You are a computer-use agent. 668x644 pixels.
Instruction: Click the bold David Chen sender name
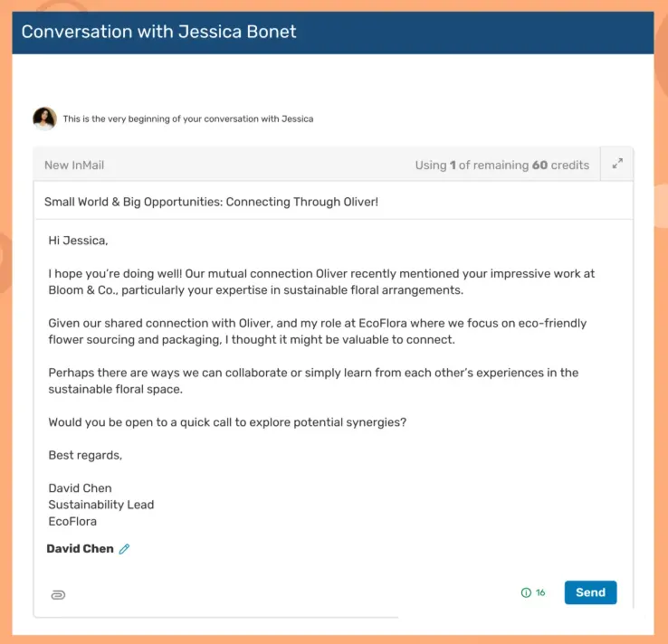coord(80,548)
